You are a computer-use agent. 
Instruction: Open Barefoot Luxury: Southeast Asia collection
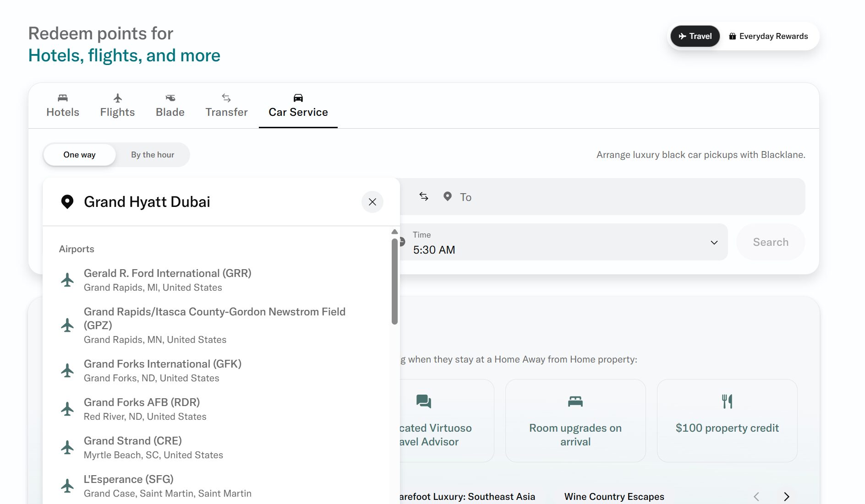tap(467, 497)
